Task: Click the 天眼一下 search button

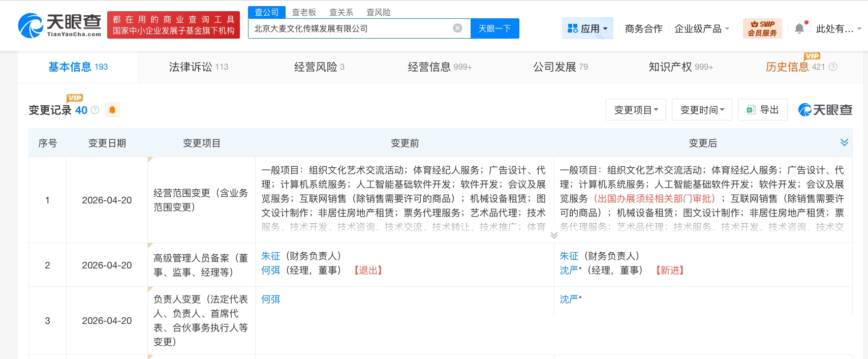Action: pyautogui.click(x=494, y=28)
